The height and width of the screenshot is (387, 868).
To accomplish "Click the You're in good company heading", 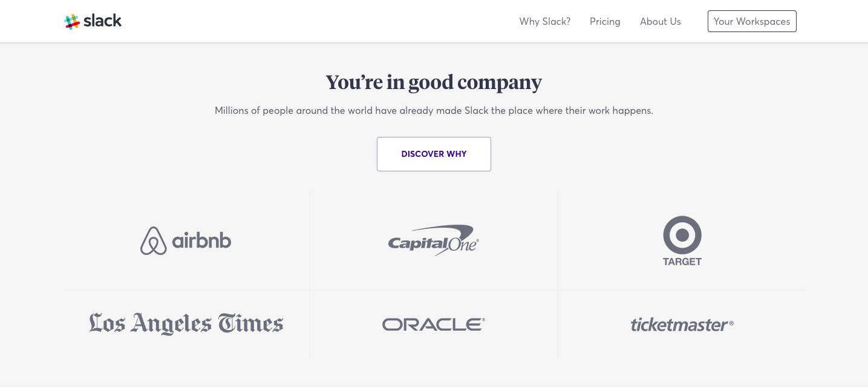I will point(434,82).
